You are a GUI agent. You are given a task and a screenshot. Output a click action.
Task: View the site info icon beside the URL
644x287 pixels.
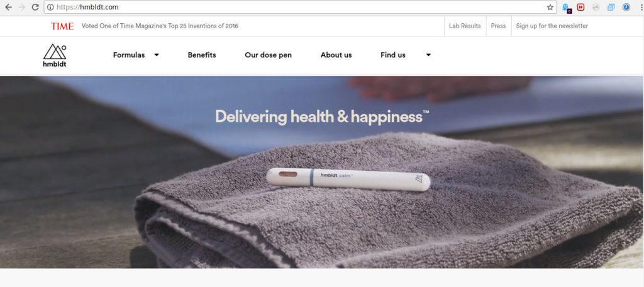50,7
